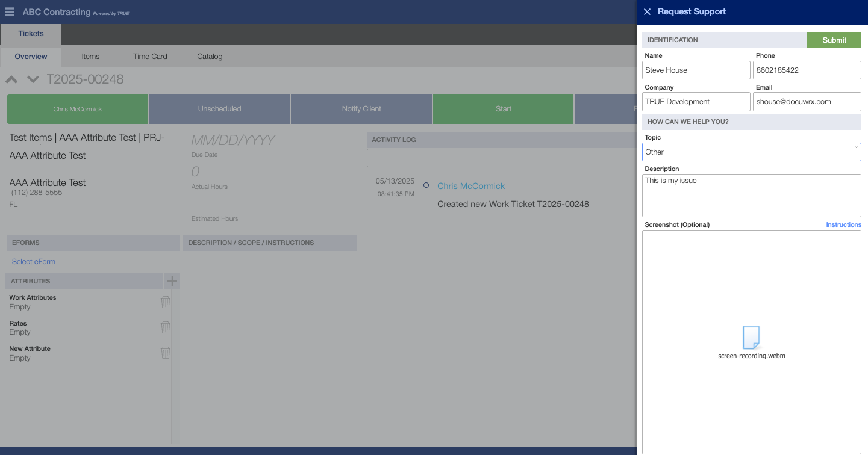The width and height of the screenshot is (868, 455).
Task: Click the Notify Client button
Action: [x=361, y=109]
